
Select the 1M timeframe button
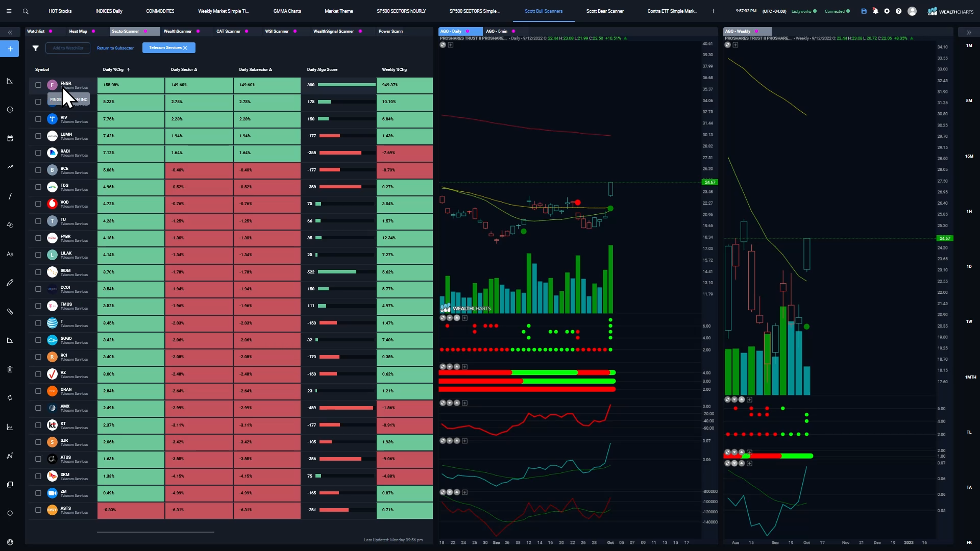tap(969, 45)
